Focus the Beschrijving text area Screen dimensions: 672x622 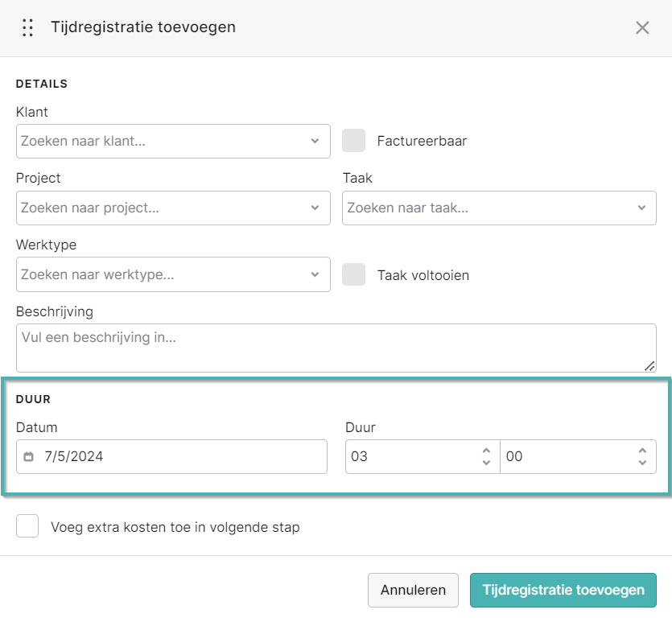(x=336, y=348)
